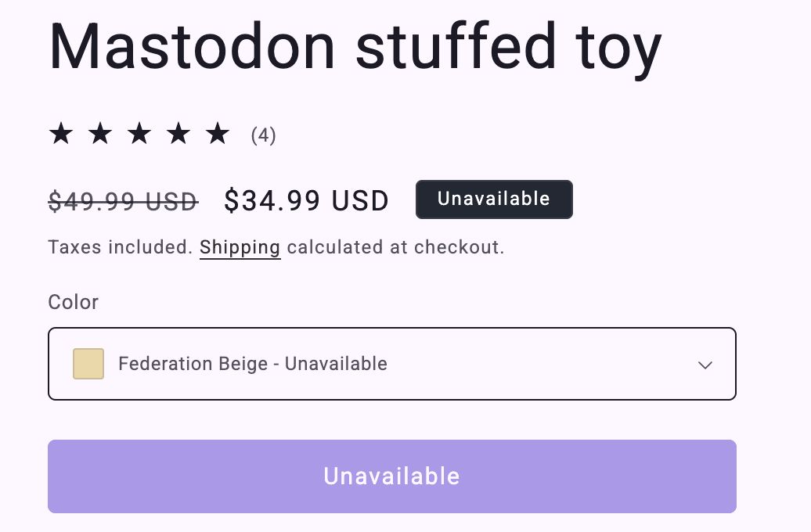Click the fourth rating star
Screen dimensions: 811x532
(x=178, y=133)
